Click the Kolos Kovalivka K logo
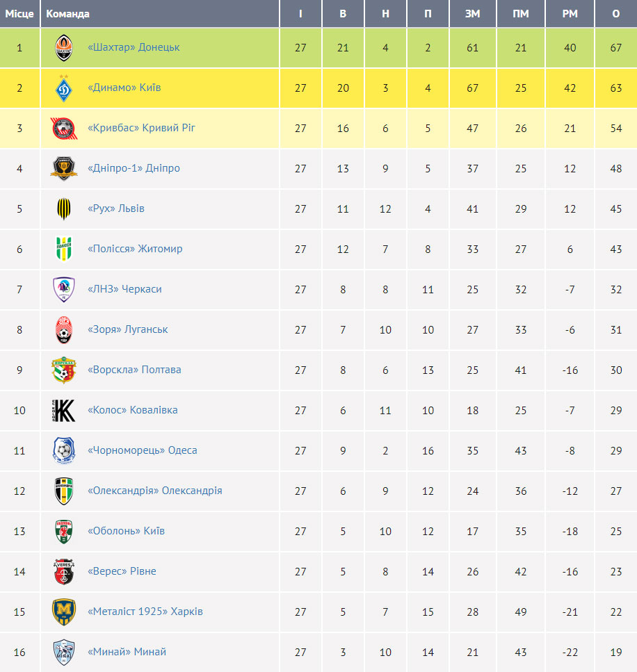 tap(64, 410)
